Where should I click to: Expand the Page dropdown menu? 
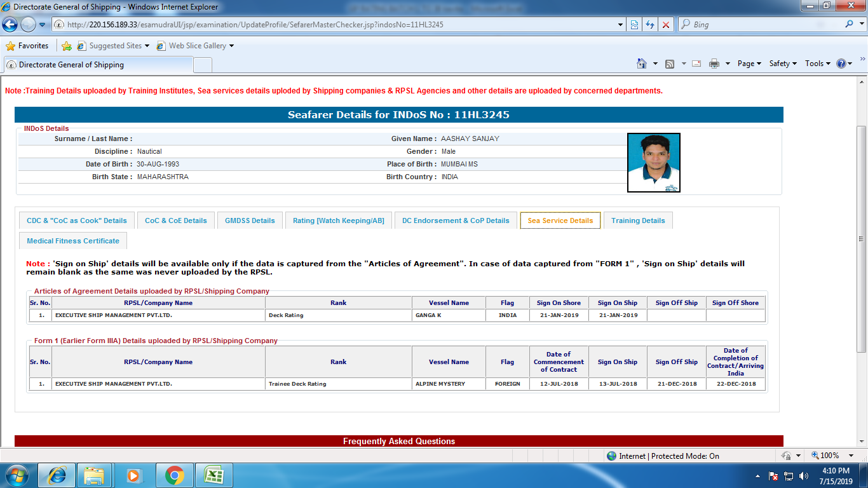click(x=749, y=64)
